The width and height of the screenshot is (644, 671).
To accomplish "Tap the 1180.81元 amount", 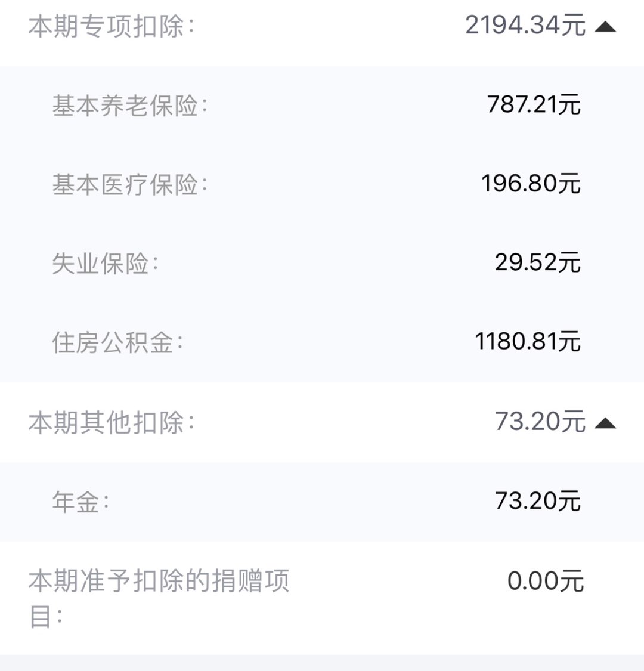I will (x=528, y=342).
